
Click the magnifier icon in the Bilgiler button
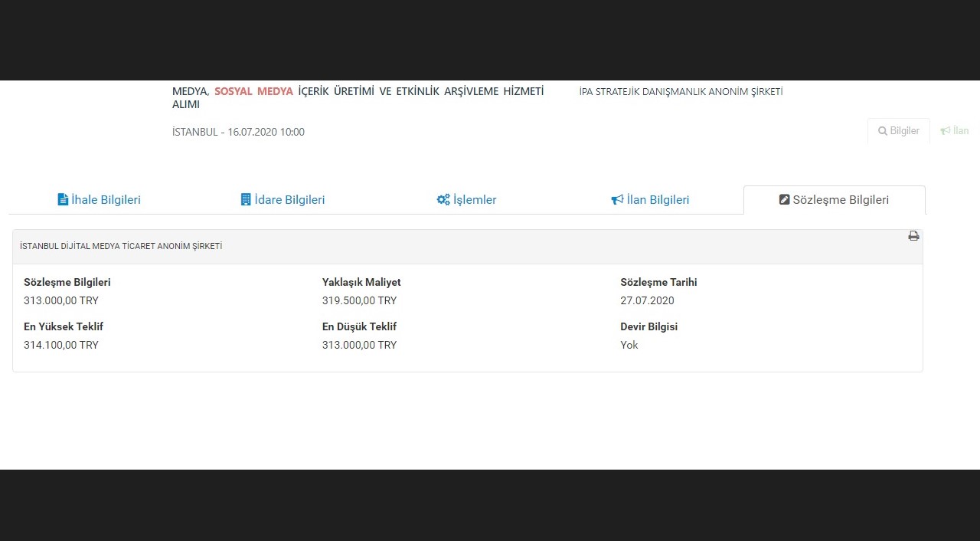tap(882, 131)
